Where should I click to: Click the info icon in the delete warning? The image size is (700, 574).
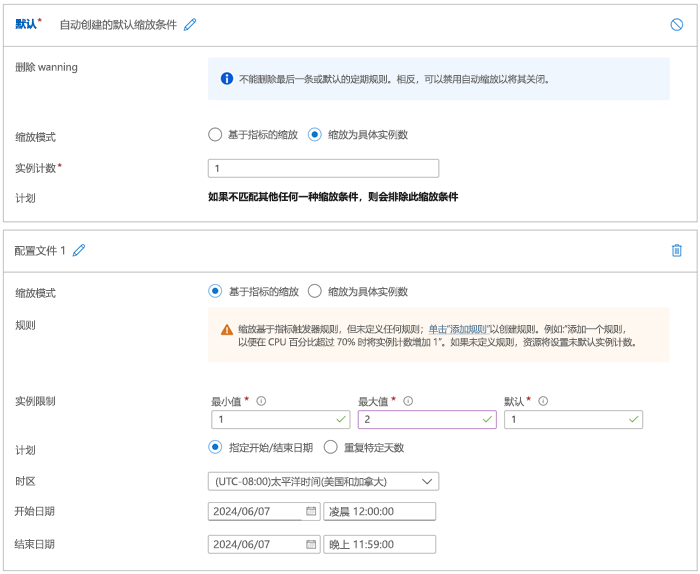(227, 79)
